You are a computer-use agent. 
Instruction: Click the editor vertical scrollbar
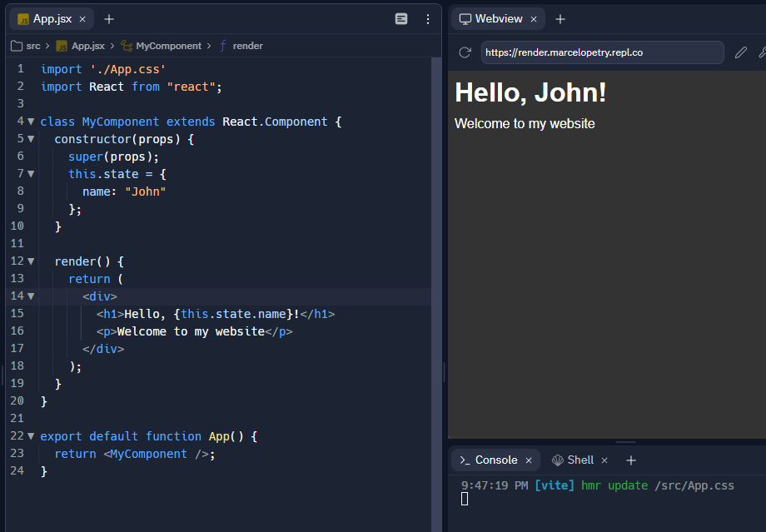[x=436, y=293]
